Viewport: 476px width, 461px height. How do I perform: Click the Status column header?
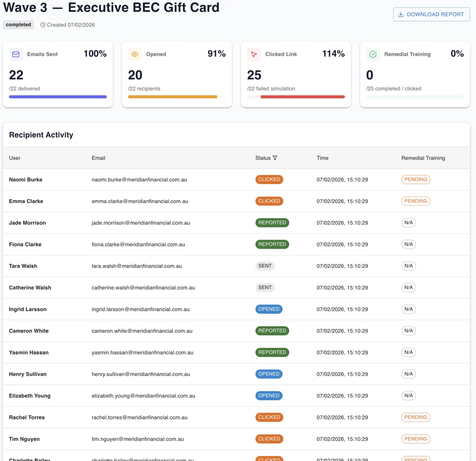tap(263, 158)
